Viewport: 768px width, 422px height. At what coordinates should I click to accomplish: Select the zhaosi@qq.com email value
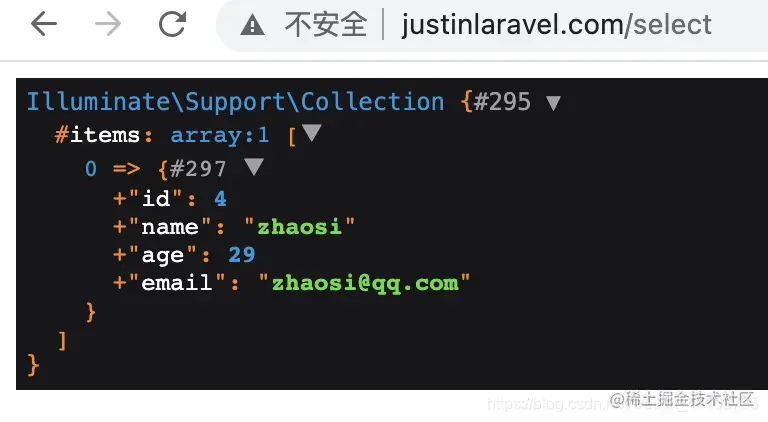pos(365,283)
